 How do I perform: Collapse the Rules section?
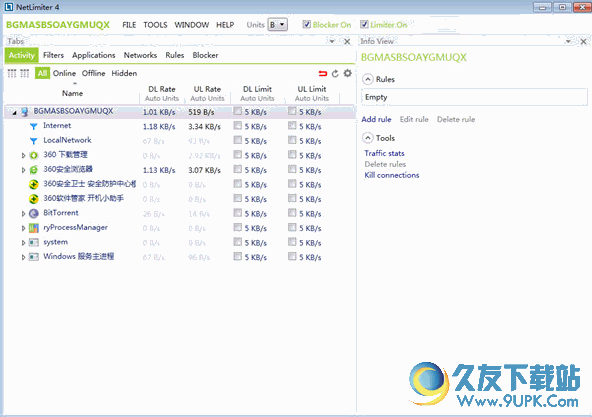coord(367,79)
